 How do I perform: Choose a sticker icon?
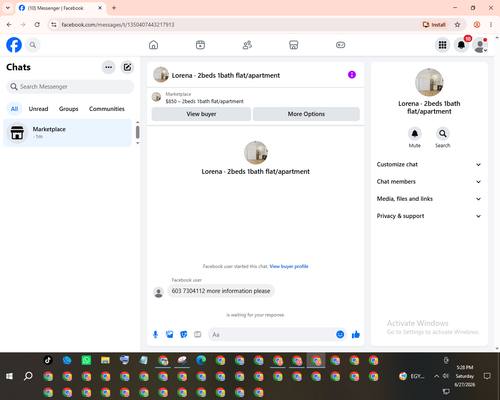184,334
